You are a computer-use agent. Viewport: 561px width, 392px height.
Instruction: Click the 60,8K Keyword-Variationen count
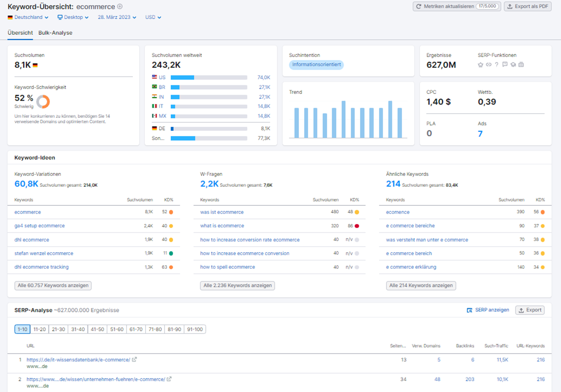(x=26, y=184)
